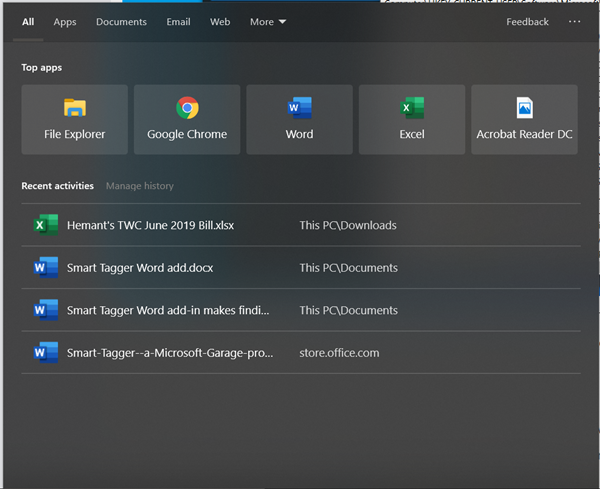Open Hemant's TWC June 2019 Bill.xlsx
Image resolution: width=600 pixels, height=489 pixels.
[x=150, y=225]
